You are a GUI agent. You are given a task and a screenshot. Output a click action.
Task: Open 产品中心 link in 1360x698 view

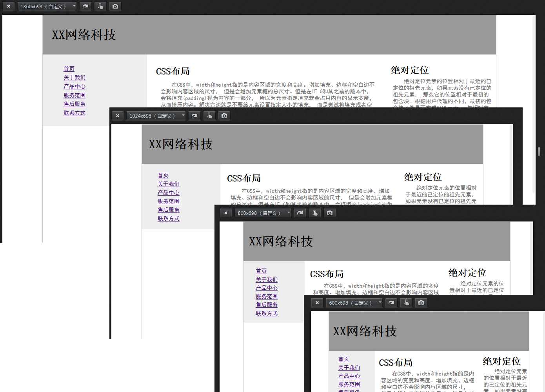(x=74, y=86)
